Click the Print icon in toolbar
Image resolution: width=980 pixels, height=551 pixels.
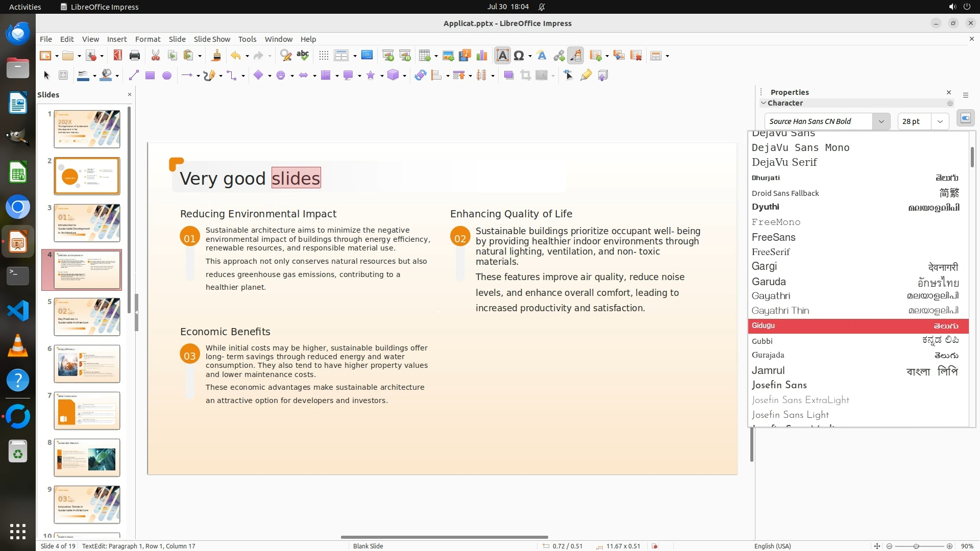[x=135, y=56]
